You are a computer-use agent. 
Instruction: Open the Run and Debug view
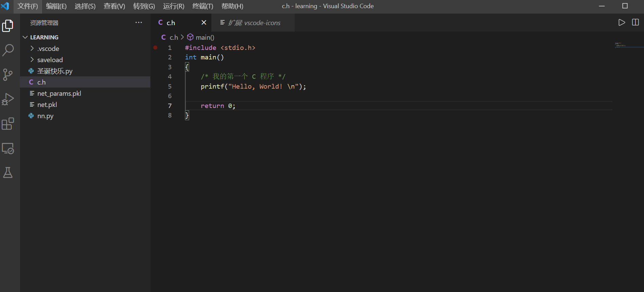tap(8, 99)
